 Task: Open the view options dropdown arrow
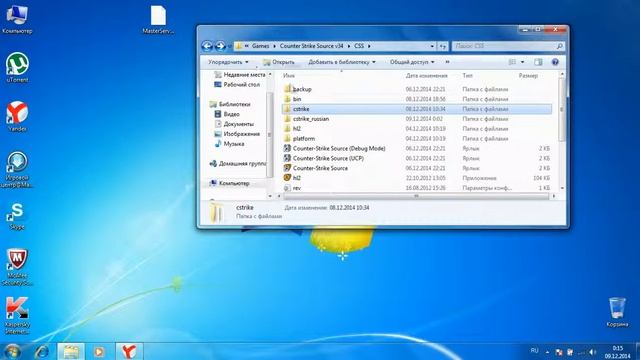click(x=522, y=62)
